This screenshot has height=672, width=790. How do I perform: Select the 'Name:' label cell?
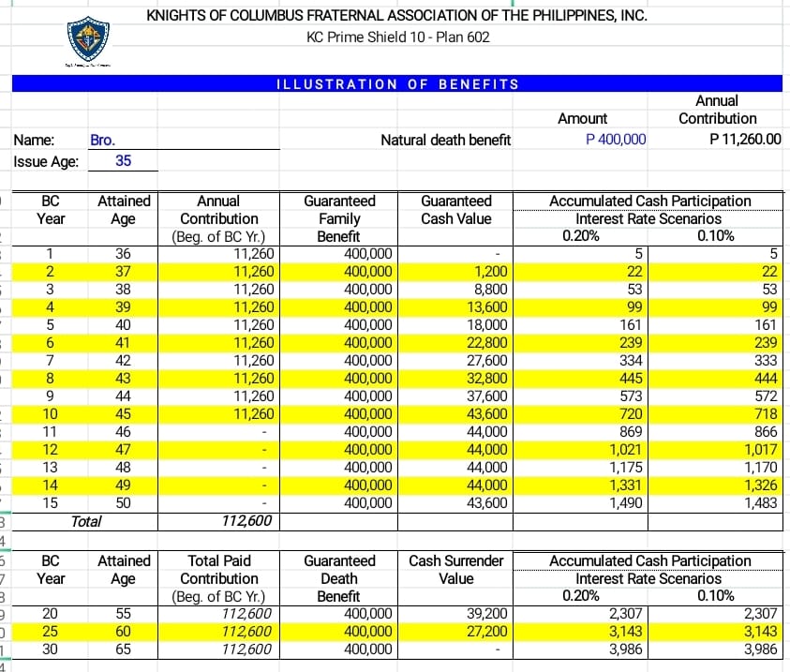(x=34, y=140)
